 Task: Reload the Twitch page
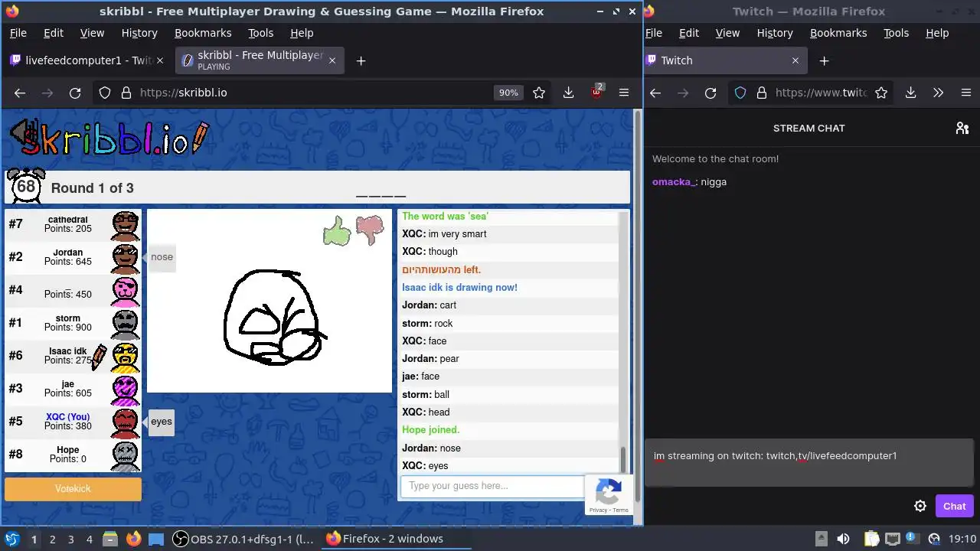point(710,93)
